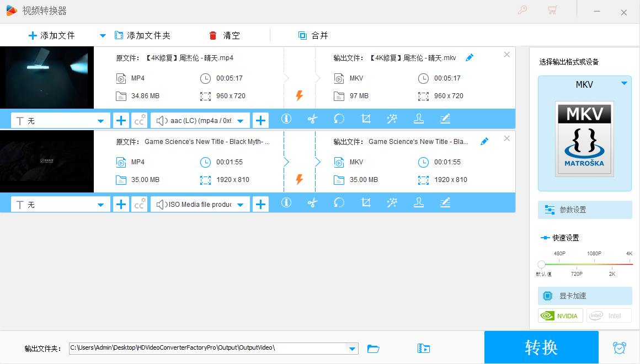Viewport: 640px width, 364px height.
Task: Click rotate icon on first video row
Action: [x=339, y=119]
